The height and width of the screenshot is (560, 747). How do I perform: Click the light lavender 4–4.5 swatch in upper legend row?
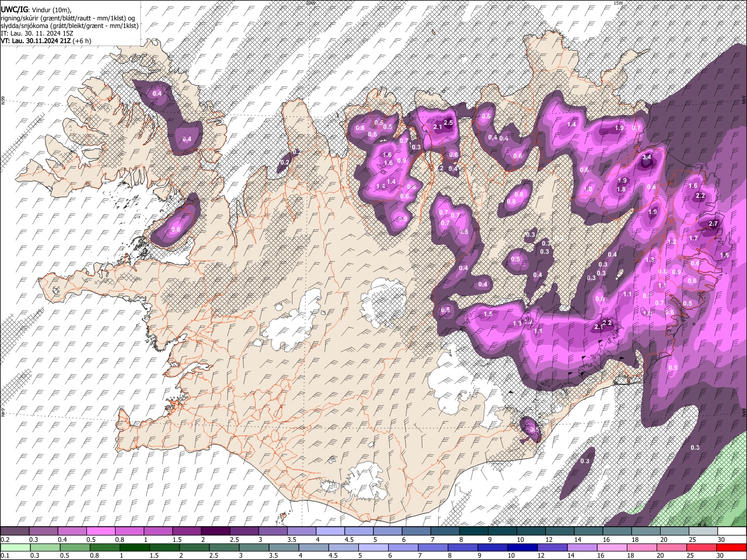[329, 531]
